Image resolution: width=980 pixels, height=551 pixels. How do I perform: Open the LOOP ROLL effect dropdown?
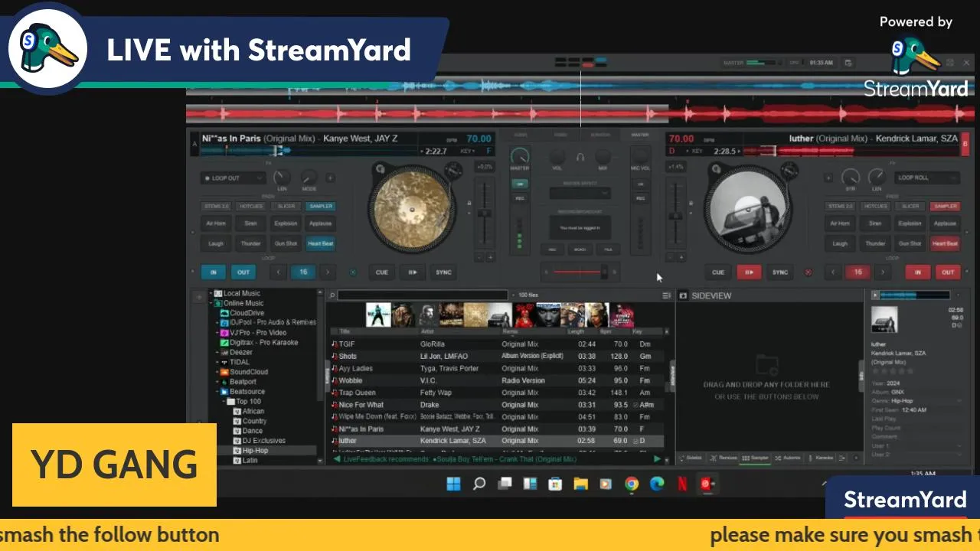tap(927, 178)
